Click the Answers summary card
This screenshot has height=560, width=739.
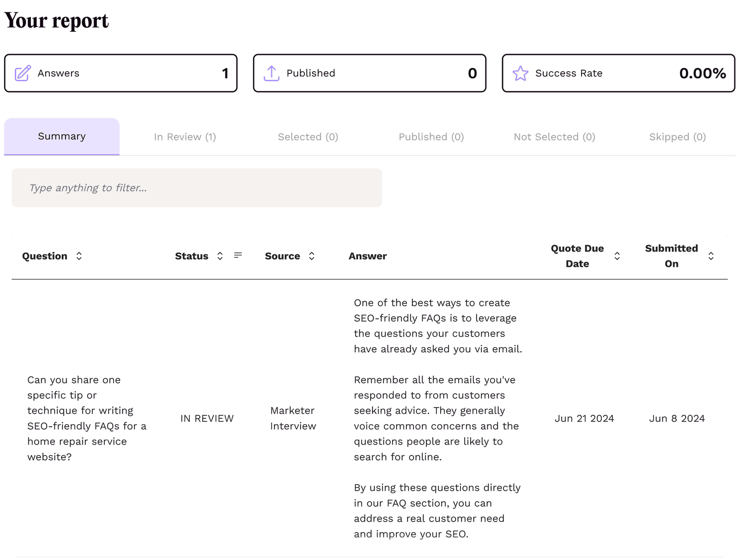point(121,73)
